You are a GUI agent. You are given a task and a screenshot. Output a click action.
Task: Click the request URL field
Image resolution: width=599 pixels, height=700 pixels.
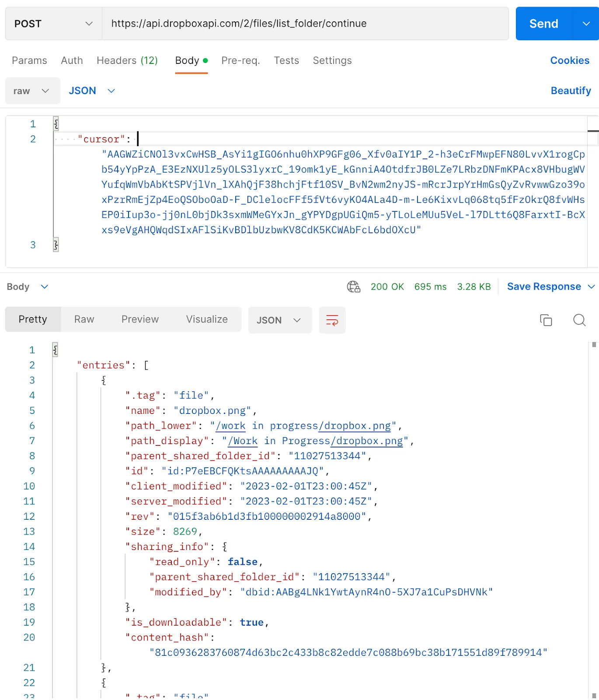pos(305,24)
